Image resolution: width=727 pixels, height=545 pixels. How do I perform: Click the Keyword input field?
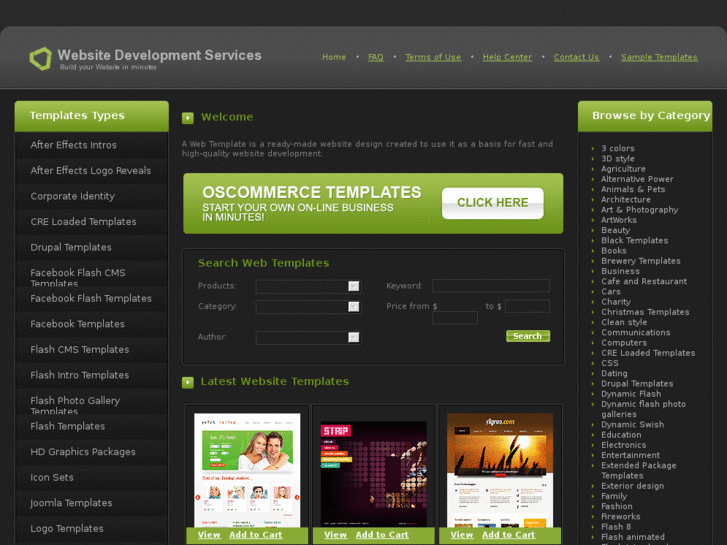point(491,286)
